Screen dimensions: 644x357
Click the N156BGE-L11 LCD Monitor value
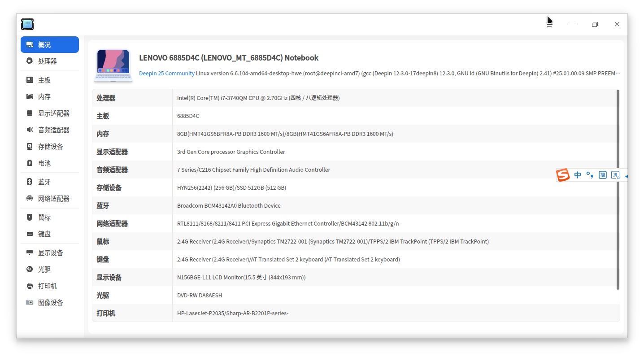tap(241, 278)
